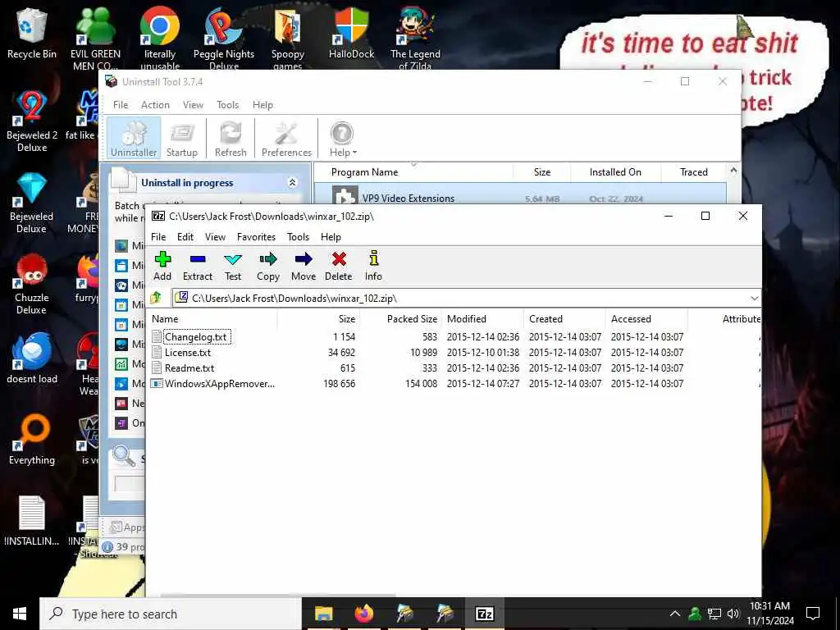The height and width of the screenshot is (630, 840).
Task: Select the Chrome 'literally unusable' desktop icon
Action: click(160, 38)
